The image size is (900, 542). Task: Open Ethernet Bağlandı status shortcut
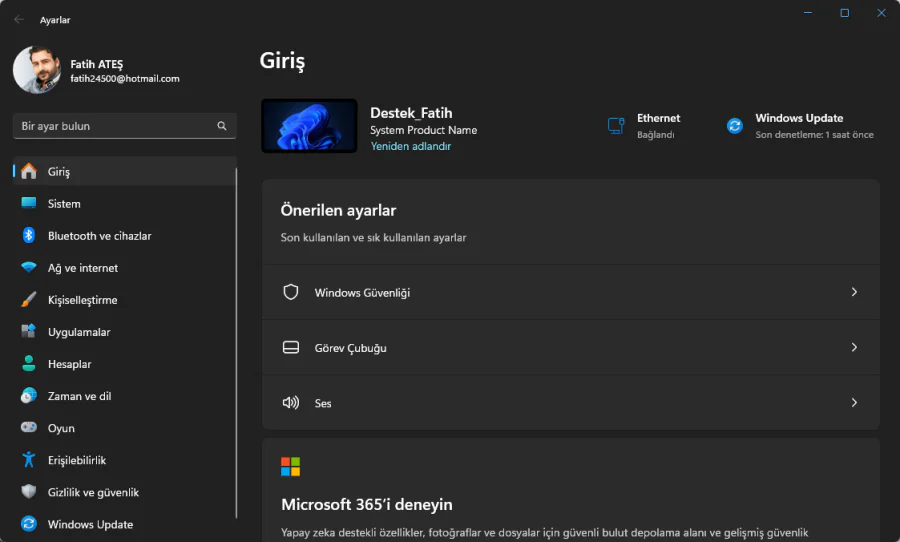[x=643, y=126]
